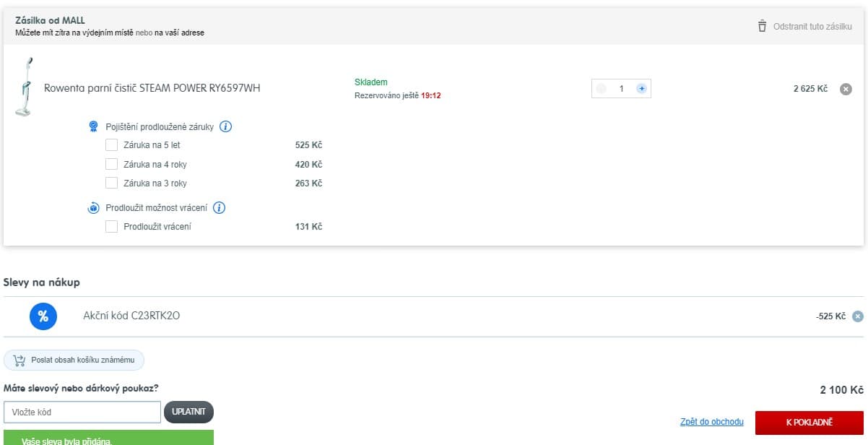Click Odstranit tuto zásilku text
This screenshot has height=445, width=868.
[812, 27]
